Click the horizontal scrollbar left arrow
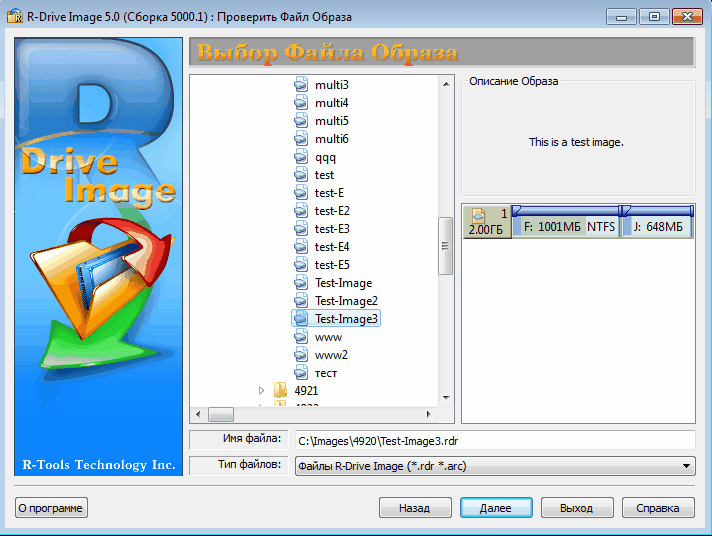 (198, 414)
